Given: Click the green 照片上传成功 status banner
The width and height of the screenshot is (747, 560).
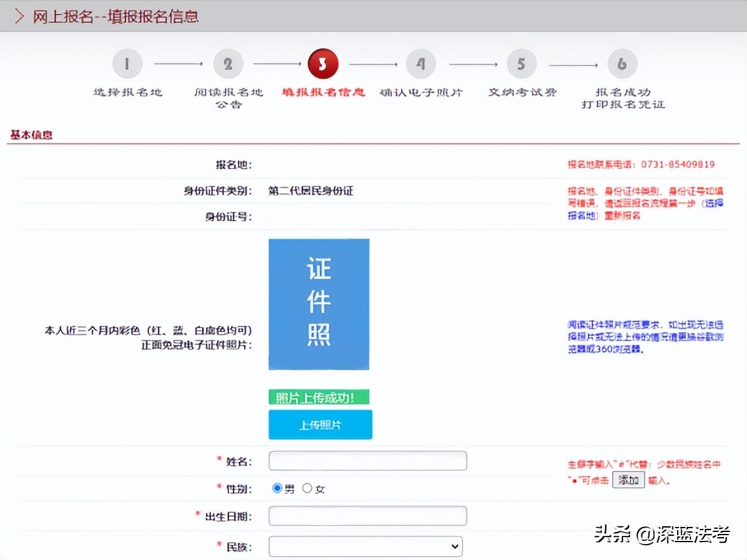Looking at the screenshot, I should point(320,396).
